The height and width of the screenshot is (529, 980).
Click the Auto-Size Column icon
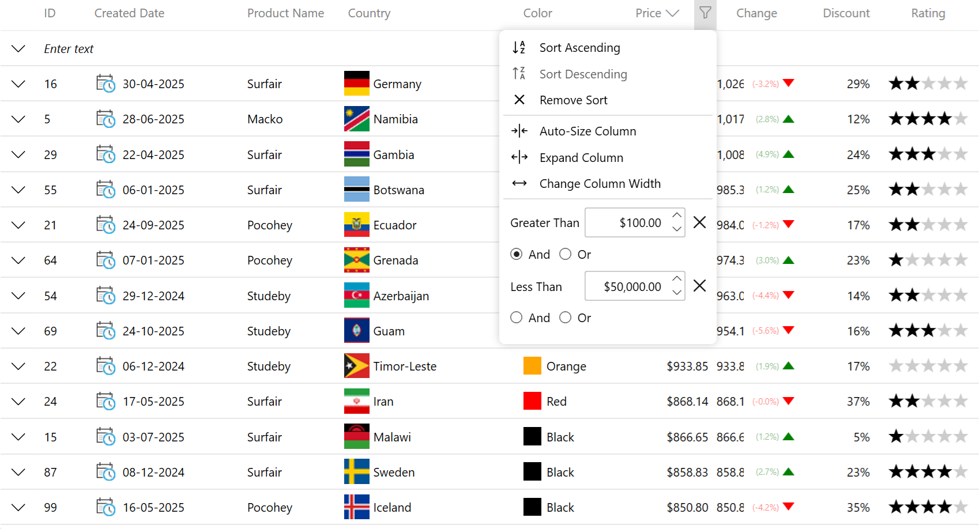click(x=519, y=131)
